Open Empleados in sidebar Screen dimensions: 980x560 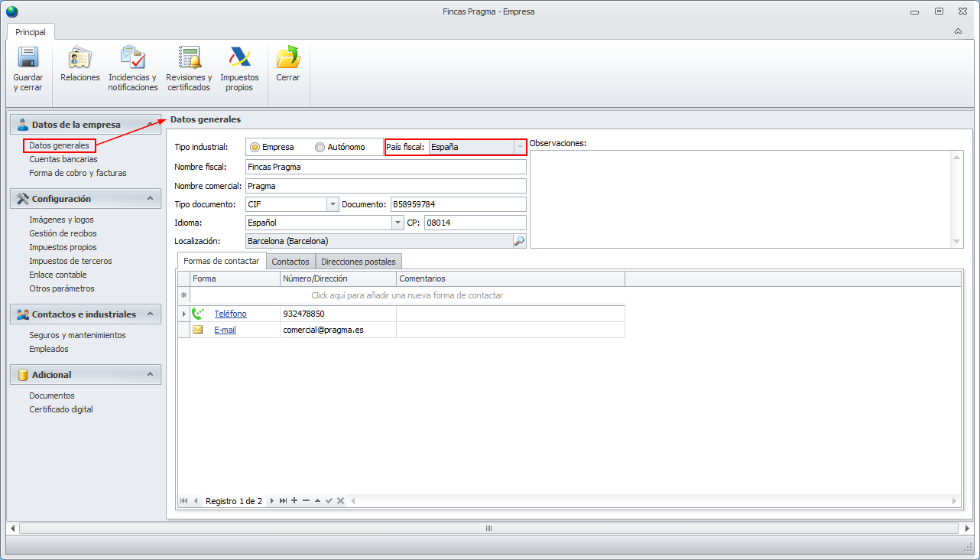point(49,349)
